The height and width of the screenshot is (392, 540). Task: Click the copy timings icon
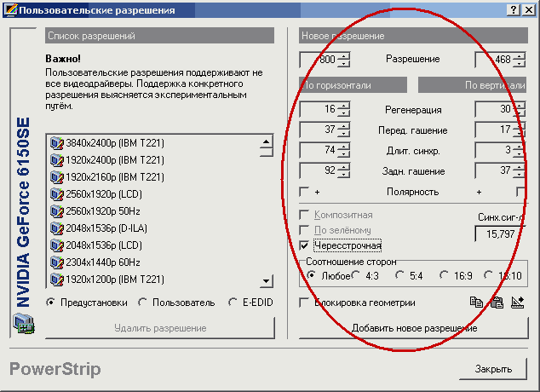[476, 302]
